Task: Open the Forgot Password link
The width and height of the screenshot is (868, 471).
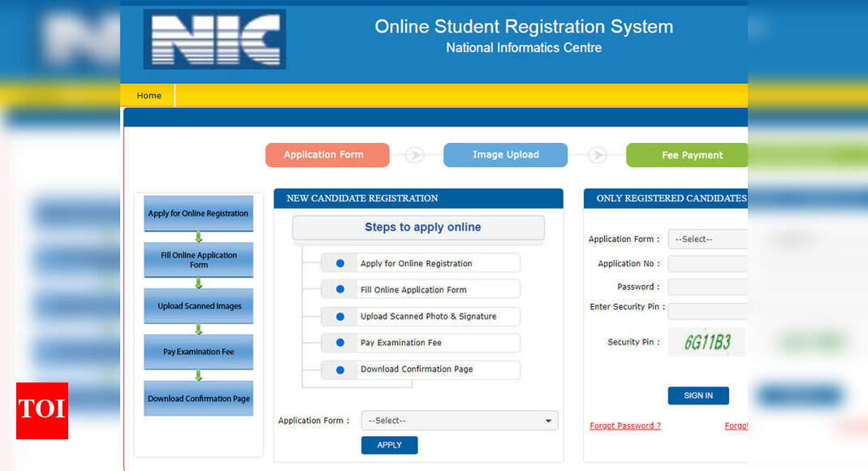Action: pos(624,425)
